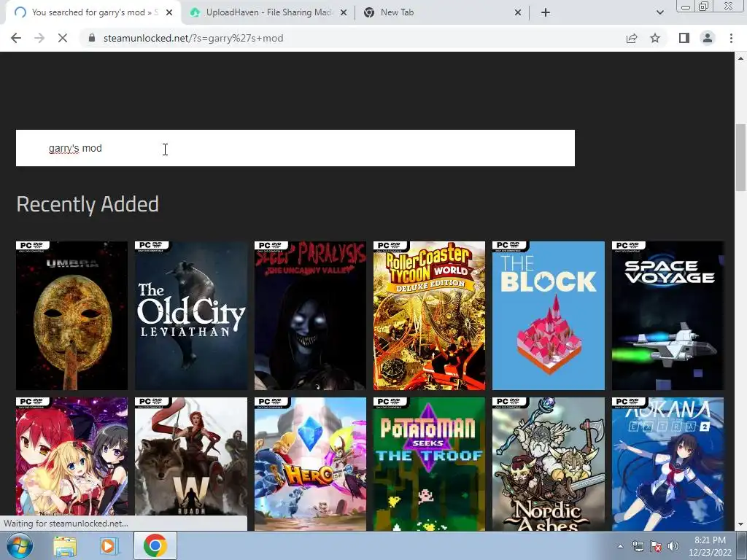Open the Chrome profile icon
This screenshot has height=560, width=747.
(x=708, y=38)
